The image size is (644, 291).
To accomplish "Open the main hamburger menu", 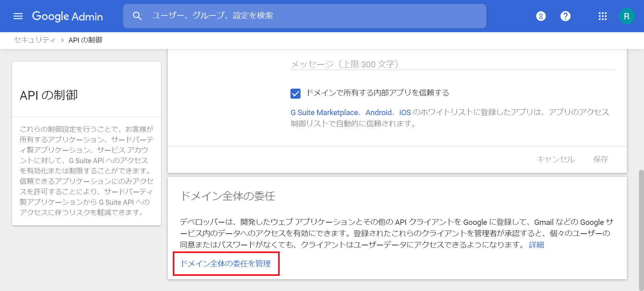I will pyautogui.click(x=18, y=16).
